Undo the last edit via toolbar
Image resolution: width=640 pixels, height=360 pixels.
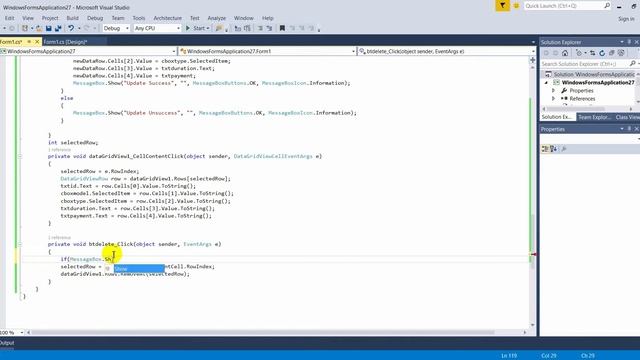[x=71, y=28]
